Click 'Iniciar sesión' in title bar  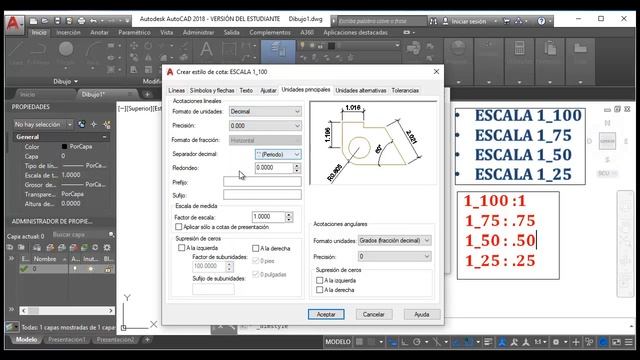point(469,21)
